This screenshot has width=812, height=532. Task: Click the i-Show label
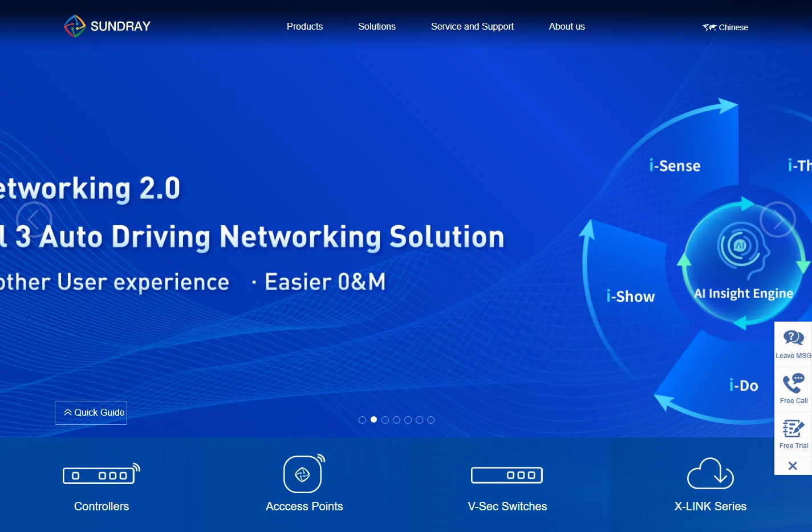pyautogui.click(x=631, y=297)
